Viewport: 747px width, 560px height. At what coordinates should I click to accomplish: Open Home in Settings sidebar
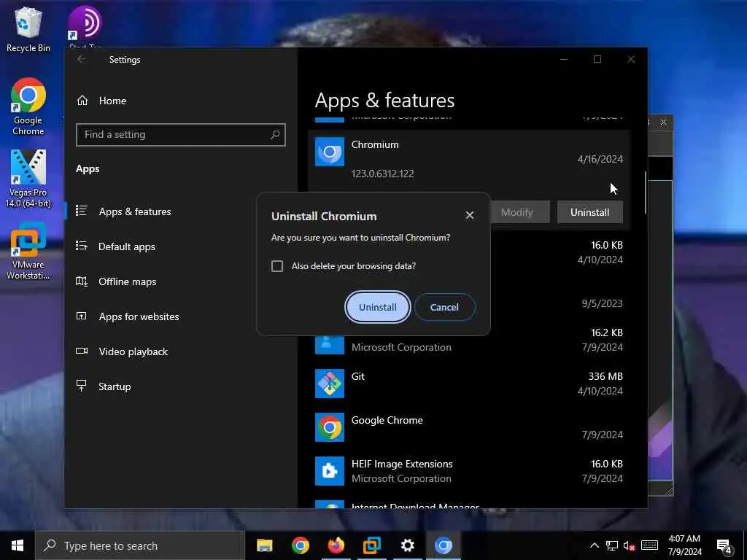pyautogui.click(x=112, y=101)
